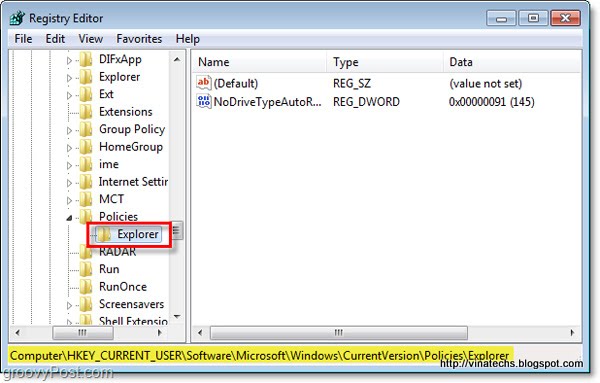Click the REG_SZ type cell
600x383 pixels.
click(x=352, y=83)
